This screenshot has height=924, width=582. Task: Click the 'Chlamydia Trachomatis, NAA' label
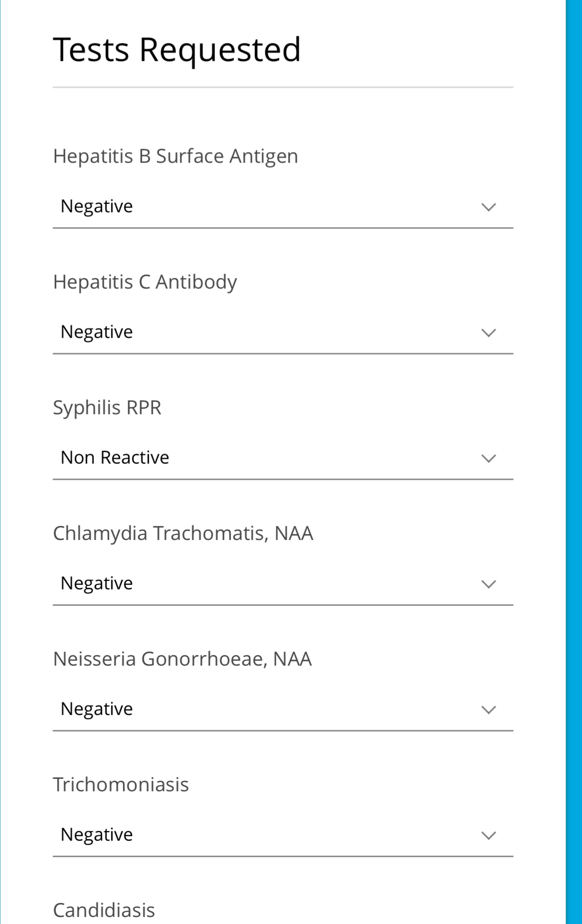click(x=183, y=534)
